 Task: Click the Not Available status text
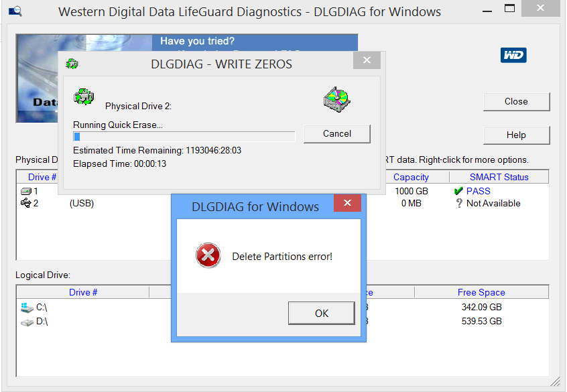point(493,203)
